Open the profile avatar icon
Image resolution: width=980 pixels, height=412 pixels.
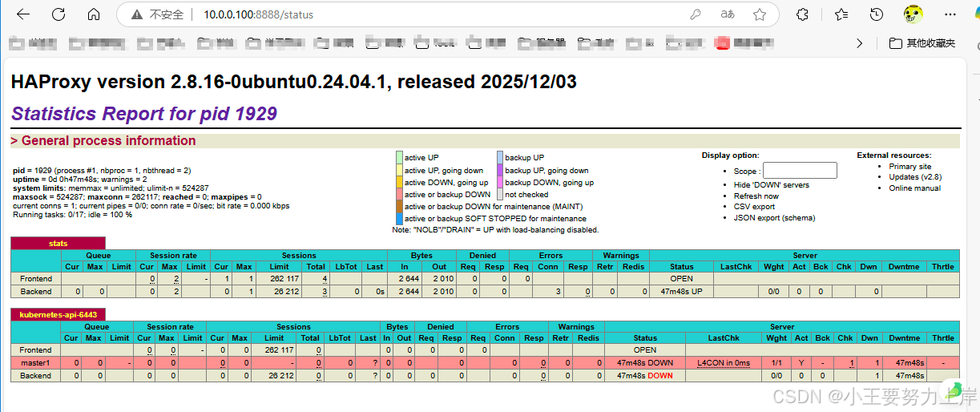click(913, 14)
